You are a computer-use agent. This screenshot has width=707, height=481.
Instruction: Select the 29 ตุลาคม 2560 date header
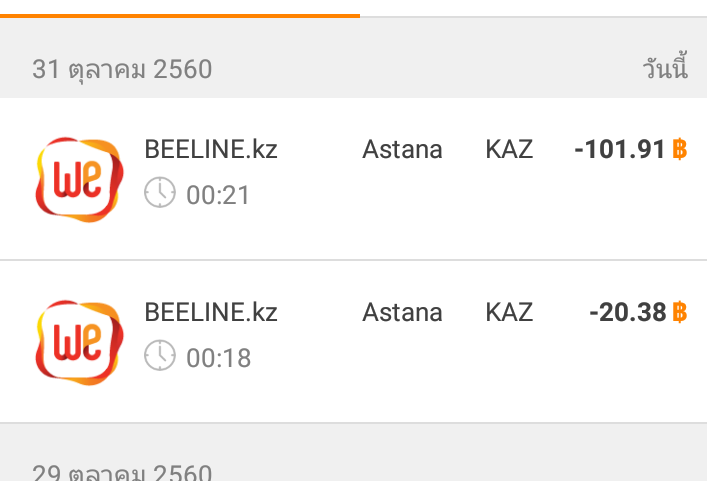(x=122, y=472)
